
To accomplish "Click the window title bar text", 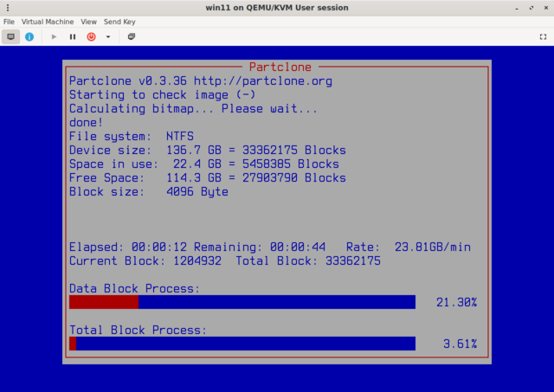I will point(277,8).
